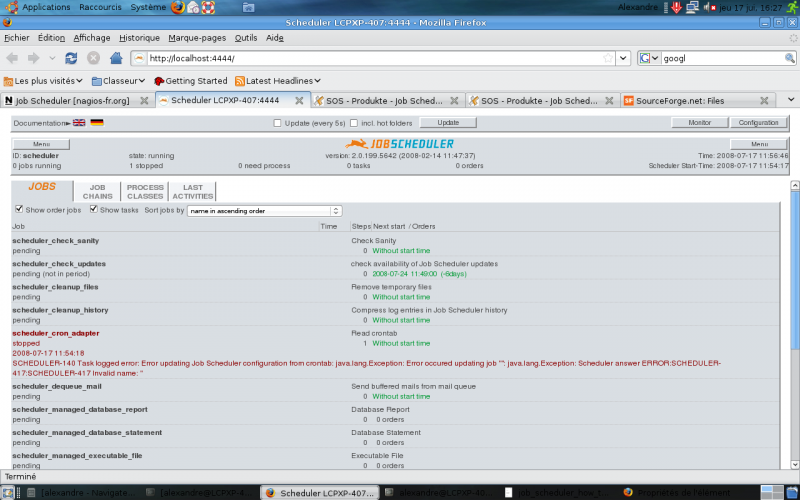
Task: Open back/forward history dropdown arrow
Action: tap(52, 58)
